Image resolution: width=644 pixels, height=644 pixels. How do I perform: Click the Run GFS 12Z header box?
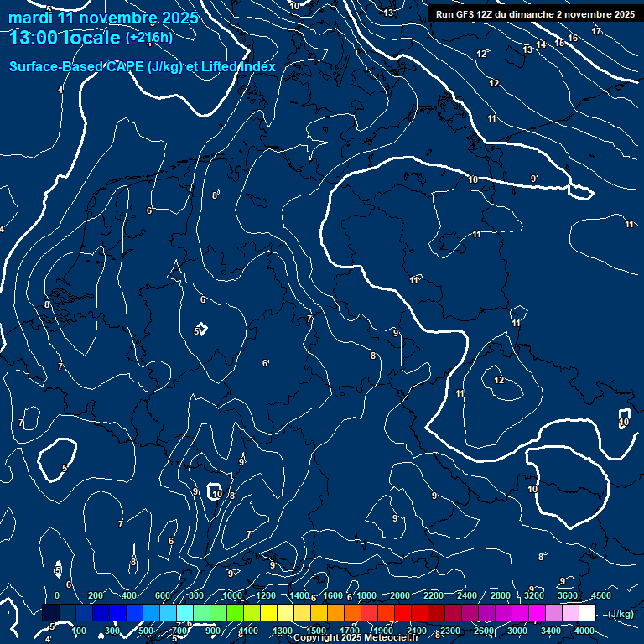tap(535, 14)
